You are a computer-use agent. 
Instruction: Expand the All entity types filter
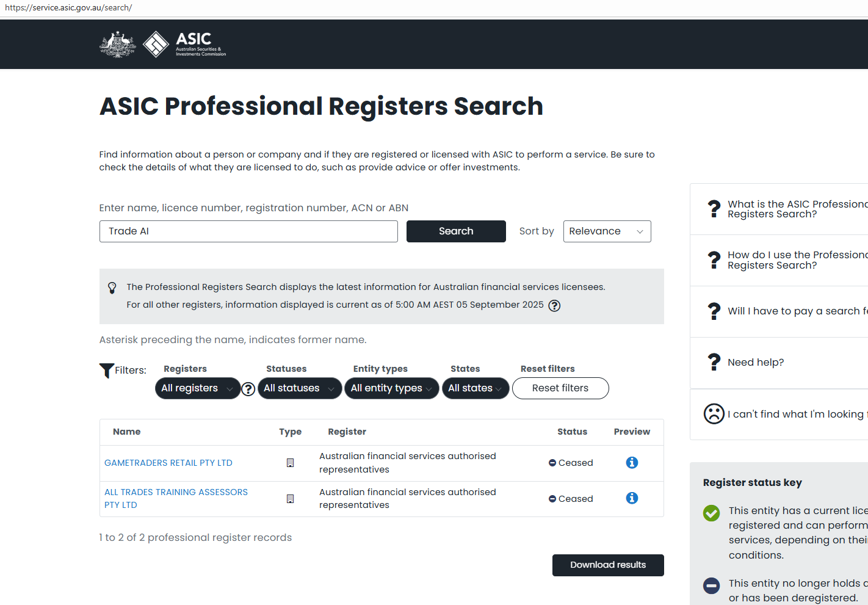(x=392, y=388)
